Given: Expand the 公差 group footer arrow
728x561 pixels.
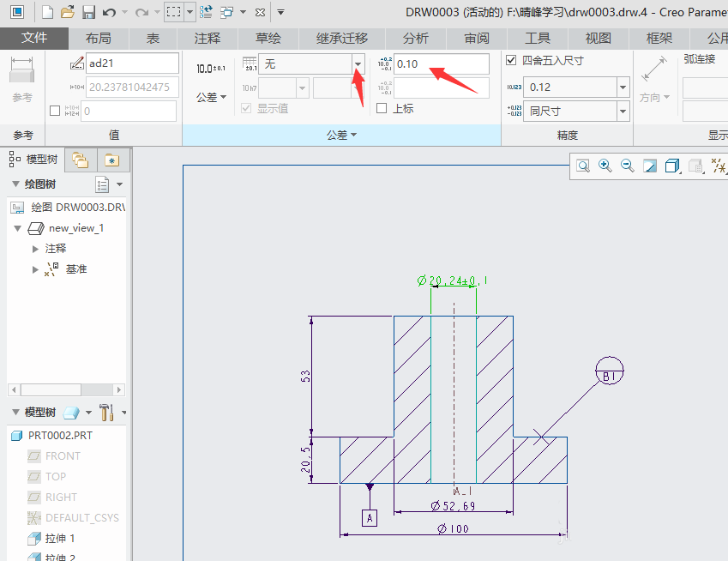Looking at the screenshot, I should (354, 135).
